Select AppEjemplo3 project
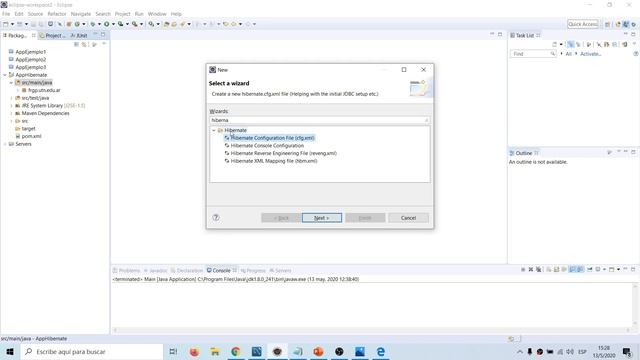Screen dimensions: 640x360 (x=31, y=67)
